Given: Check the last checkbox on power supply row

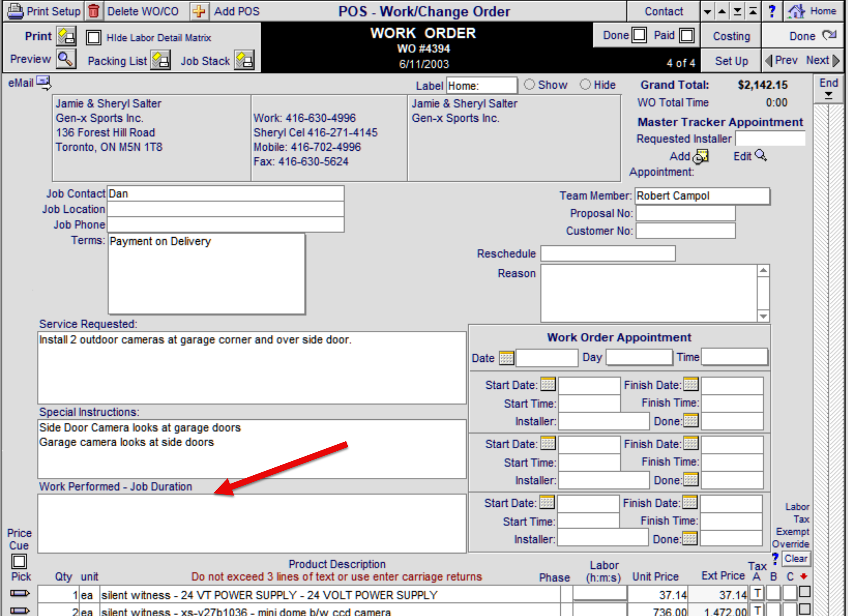Looking at the screenshot, I should [805, 592].
